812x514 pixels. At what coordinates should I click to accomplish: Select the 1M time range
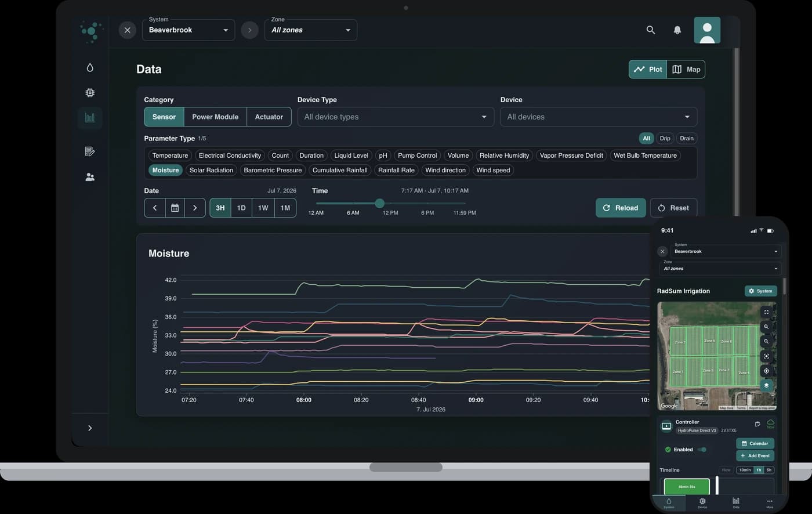tap(285, 208)
